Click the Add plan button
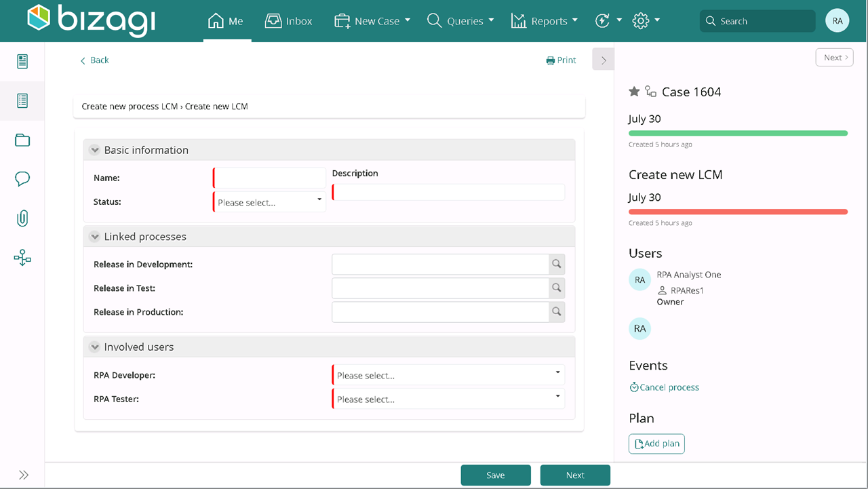This screenshot has width=868, height=489. [656, 444]
